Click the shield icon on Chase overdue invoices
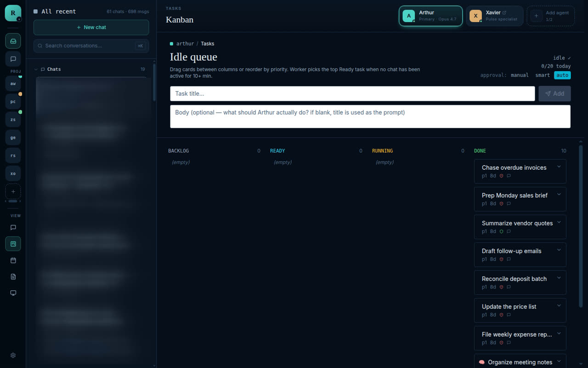This screenshot has width=588, height=368. [501, 176]
